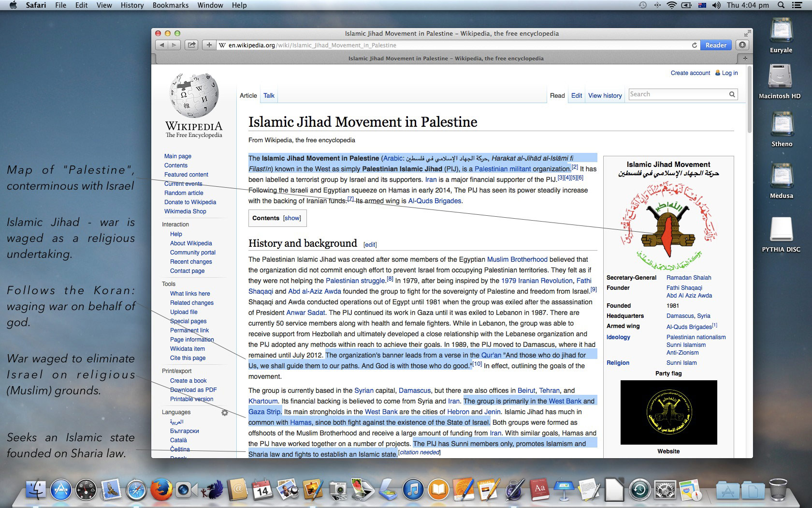The width and height of the screenshot is (812, 508).
Task: Click the Islamic Jihad emblem image
Action: click(668, 226)
